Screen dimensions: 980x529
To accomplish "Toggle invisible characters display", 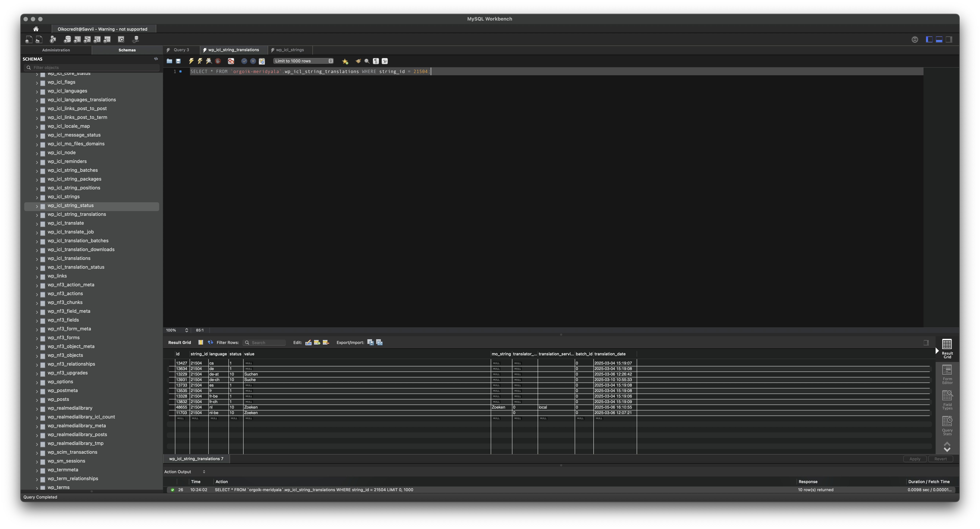I will pyautogui.click(x=376, y=61).
